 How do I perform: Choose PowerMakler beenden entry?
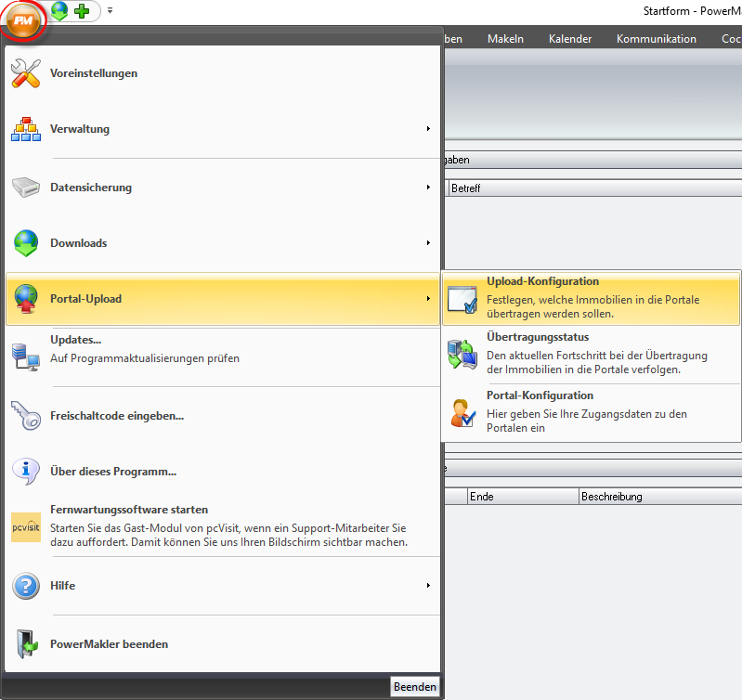pyautogui.click(x=222, y=644)
